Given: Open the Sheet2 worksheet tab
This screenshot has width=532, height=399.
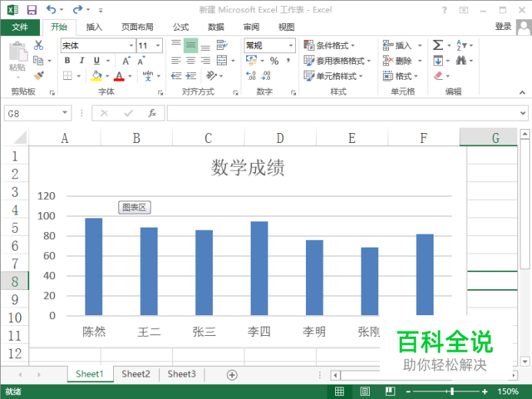Looking at the screenshot, I should coord(135,374).
